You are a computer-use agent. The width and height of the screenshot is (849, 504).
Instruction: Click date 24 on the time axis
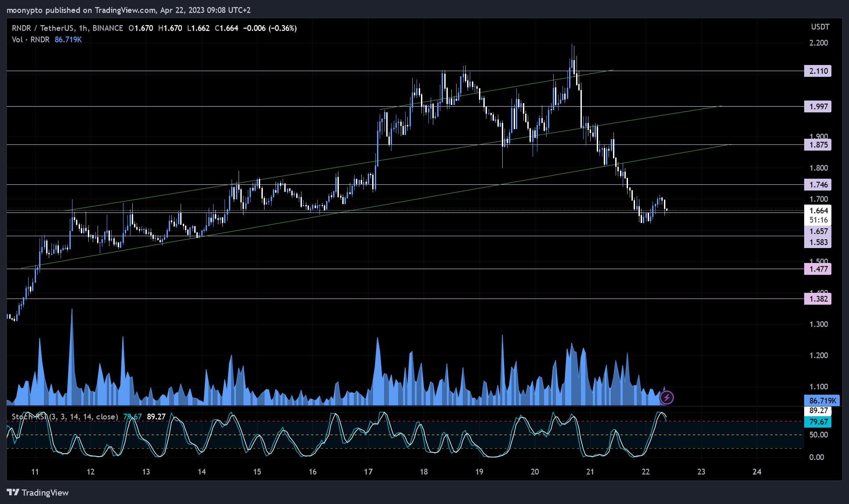tap(757, 472)
